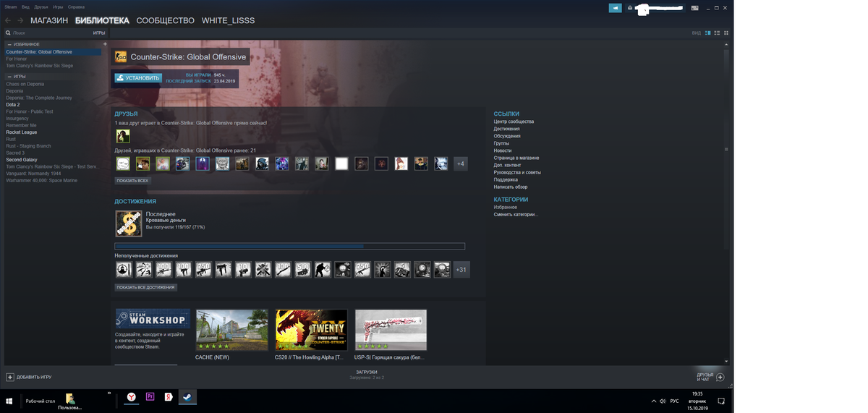Open Yandex Browser taskbar icon
This screenshot has width=868, height=413.
(x=132, y=397)
